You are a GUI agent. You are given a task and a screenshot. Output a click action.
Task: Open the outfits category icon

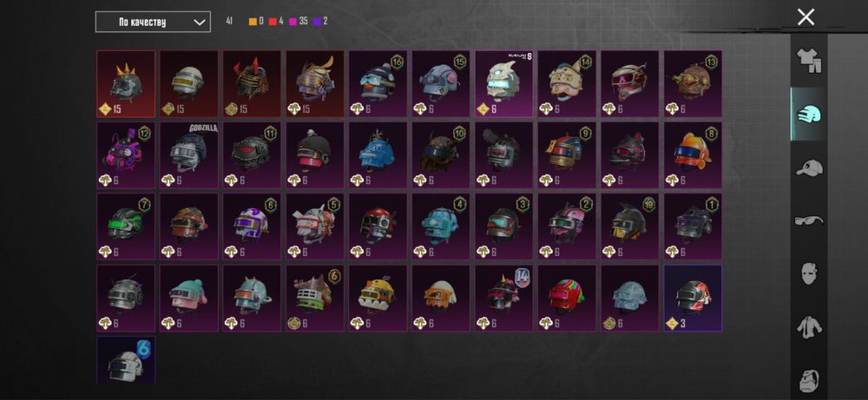coord(809,61)
